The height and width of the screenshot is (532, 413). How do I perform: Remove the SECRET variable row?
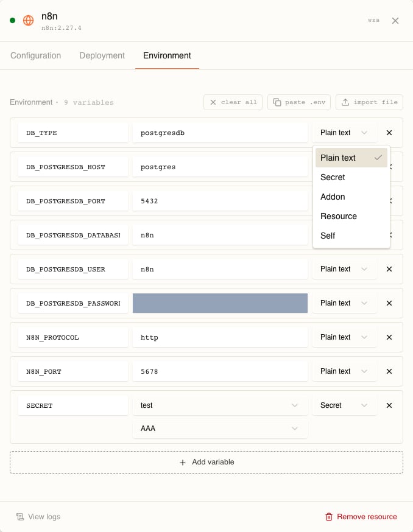tap(389, 405)
